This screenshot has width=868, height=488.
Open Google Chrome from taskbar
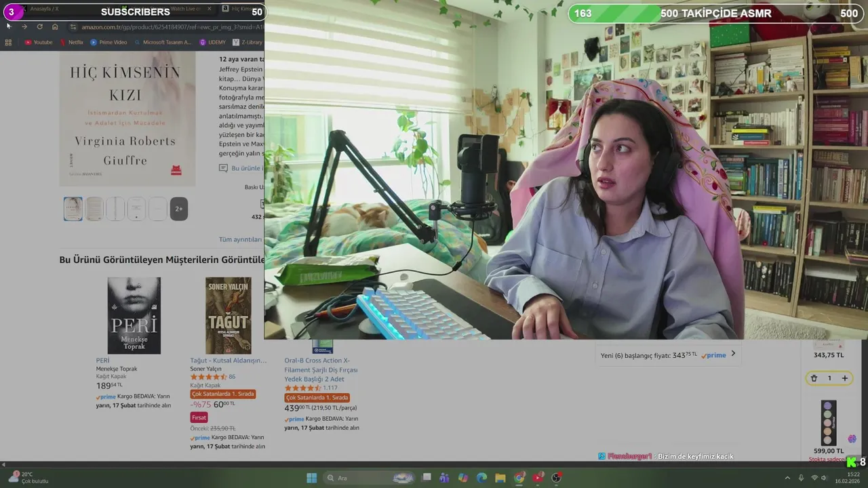coord(519,478)
